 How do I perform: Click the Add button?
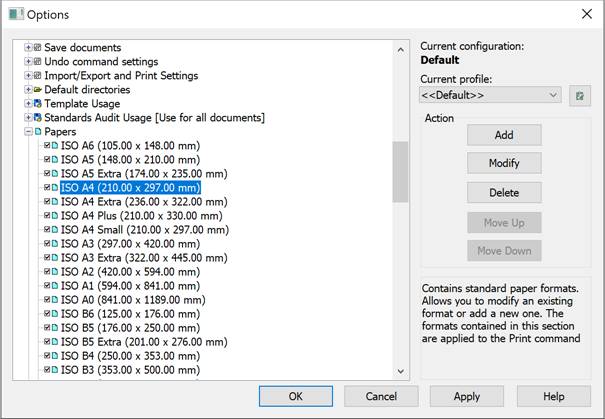pos(504,135)
